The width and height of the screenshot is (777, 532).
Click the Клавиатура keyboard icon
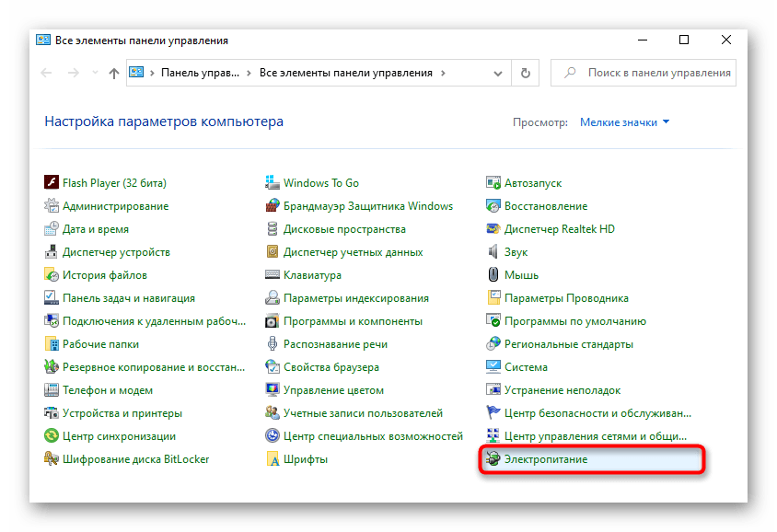click(273, 275)
